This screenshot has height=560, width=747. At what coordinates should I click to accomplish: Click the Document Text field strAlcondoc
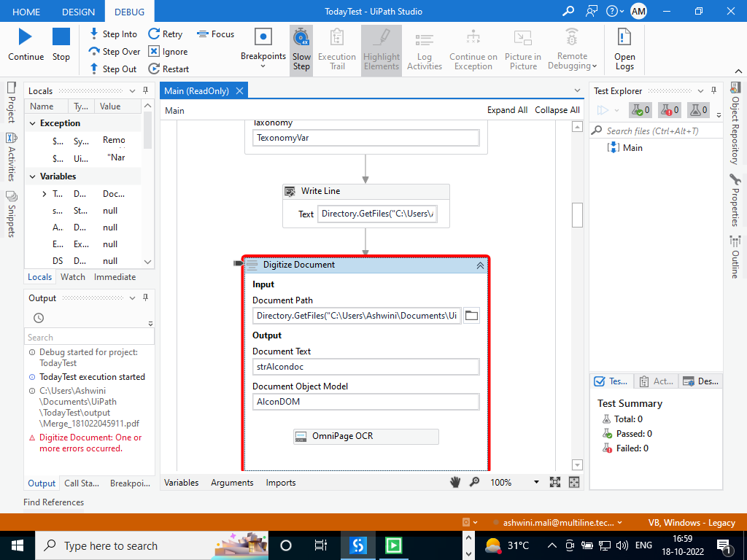[365, 367]
